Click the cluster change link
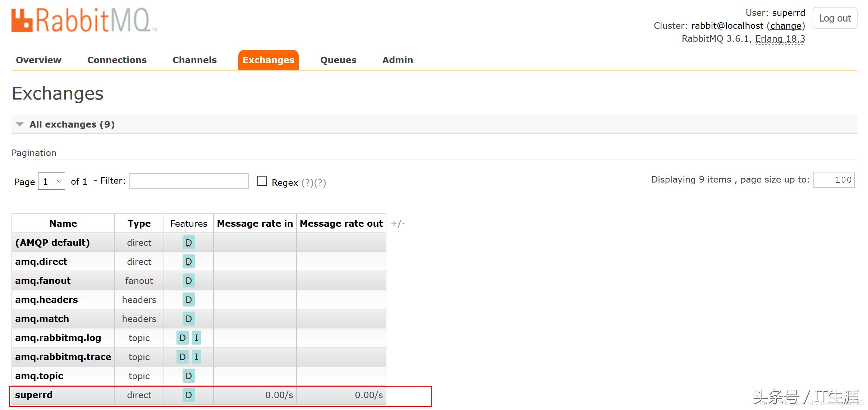The width and height of the screenshot is (868, 410). [786, 26]
